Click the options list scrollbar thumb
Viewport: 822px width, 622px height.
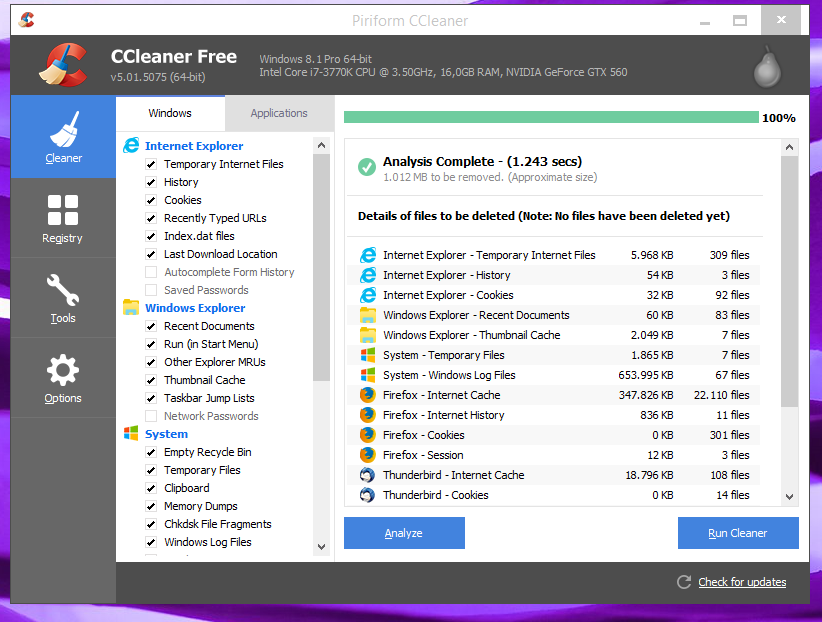point(321,267)
